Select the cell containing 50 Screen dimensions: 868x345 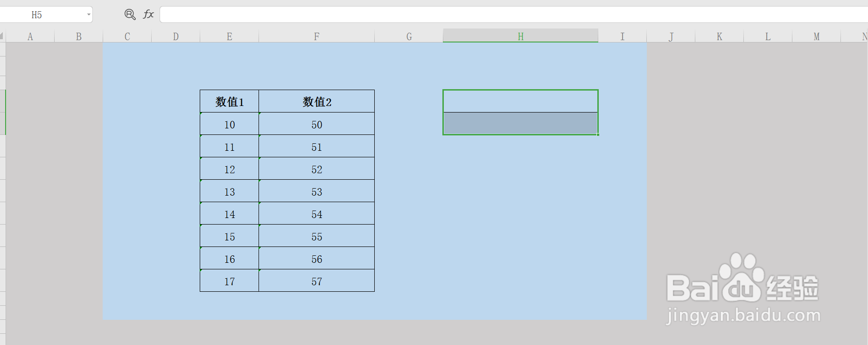[x=317, y=124]
